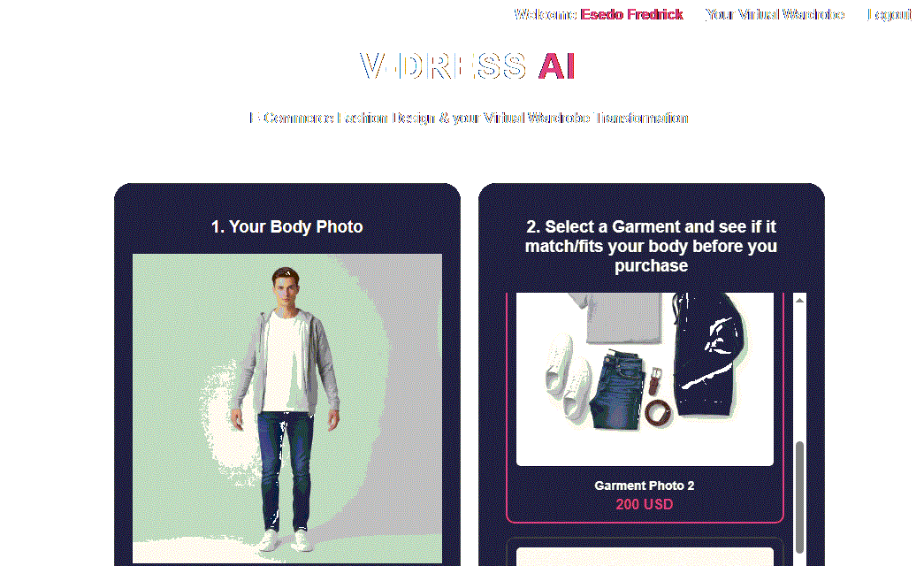Click the 1. Your Body Photo heading
This screenshot has height=566, width=924.
(287, 227)
